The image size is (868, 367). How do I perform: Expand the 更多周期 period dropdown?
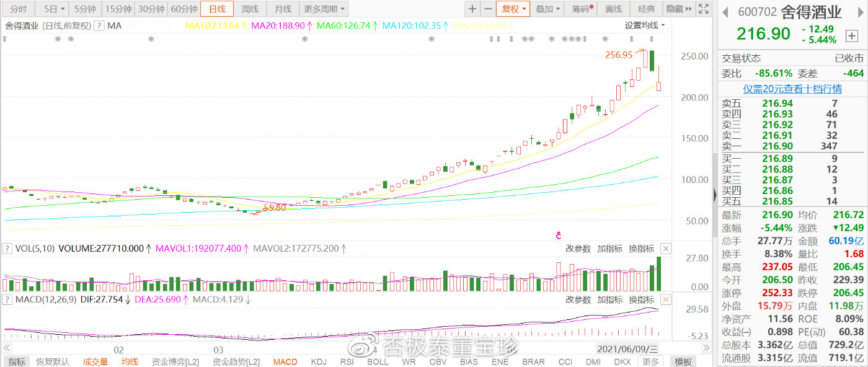point(324,9)
